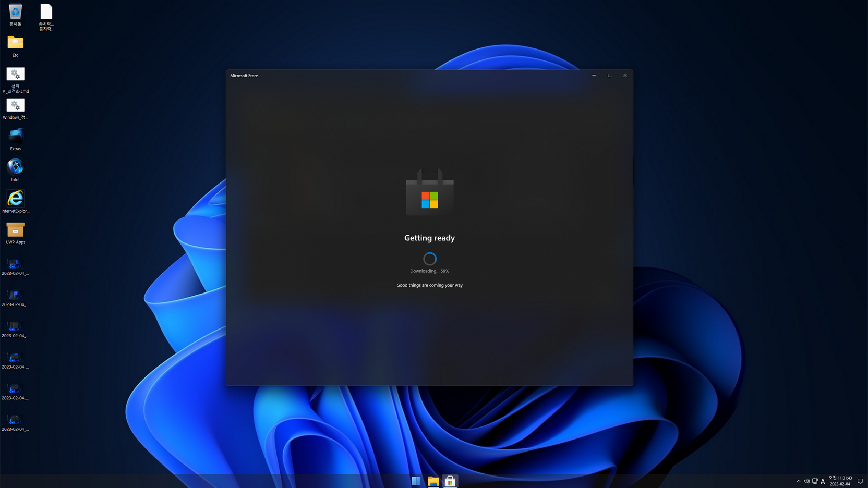Click the Getting ready heading

tap(429, 238)
